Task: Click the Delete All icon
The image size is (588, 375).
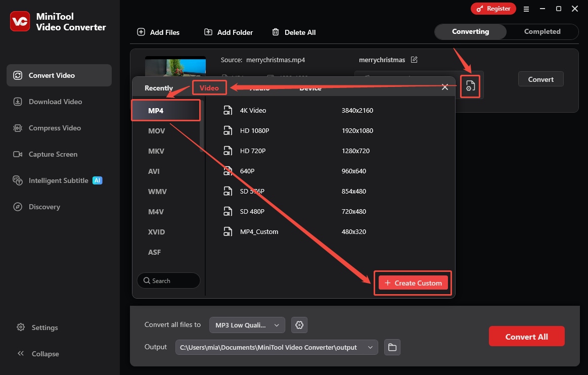Action: point(276,32)
